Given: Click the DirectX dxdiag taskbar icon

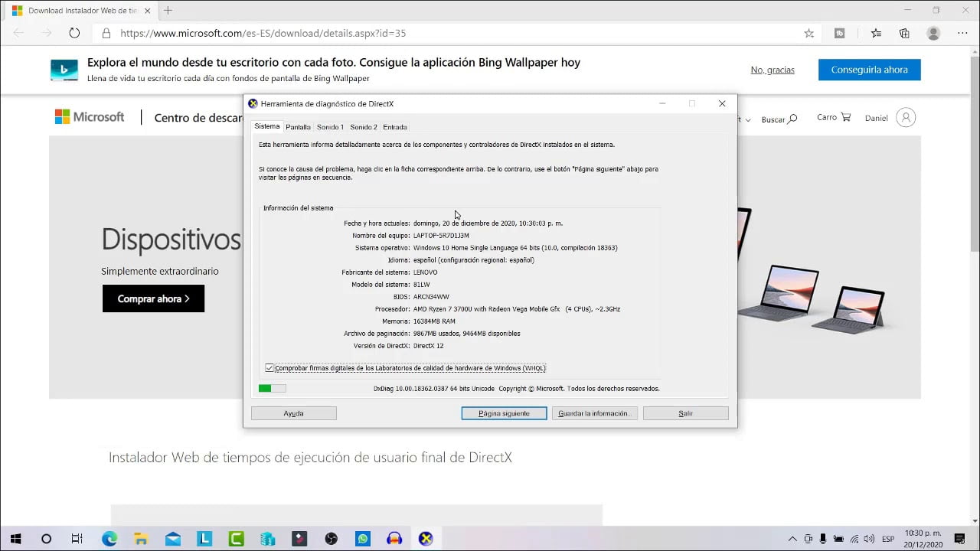Looking at the screenshot, I should tap(426, 539).
